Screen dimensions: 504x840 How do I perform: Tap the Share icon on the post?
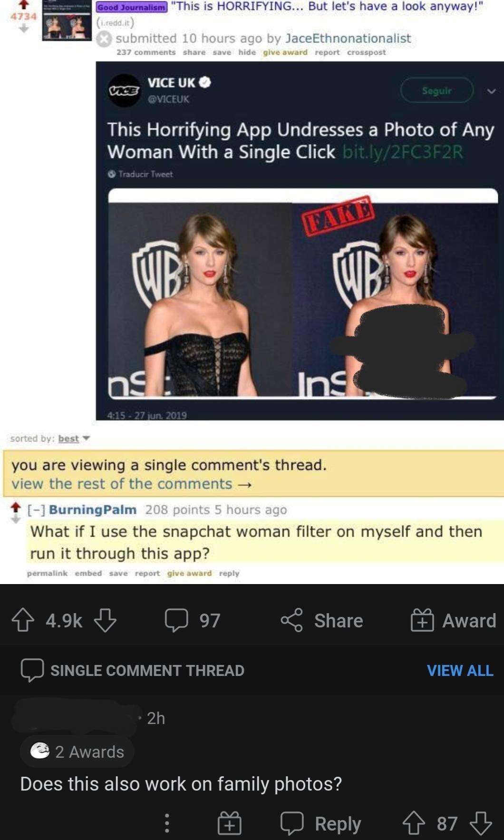pos(291,620)
